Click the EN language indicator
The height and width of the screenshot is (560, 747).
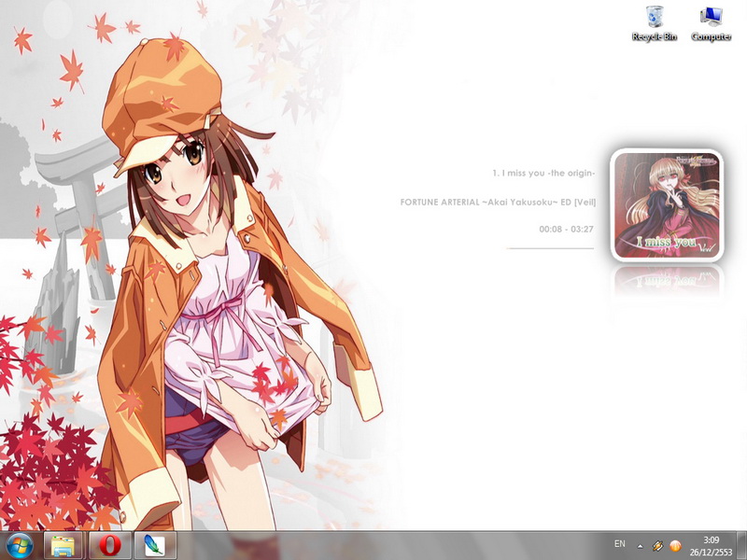pyautogui.click(x=619, y=543)
